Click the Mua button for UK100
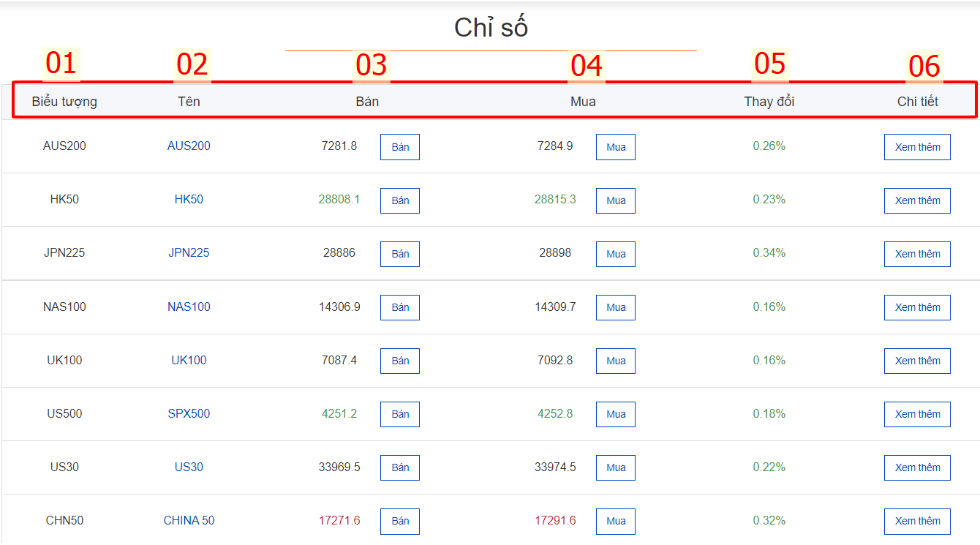The height and width of the screenshot is (545, 980). click(x=616, y=361)
